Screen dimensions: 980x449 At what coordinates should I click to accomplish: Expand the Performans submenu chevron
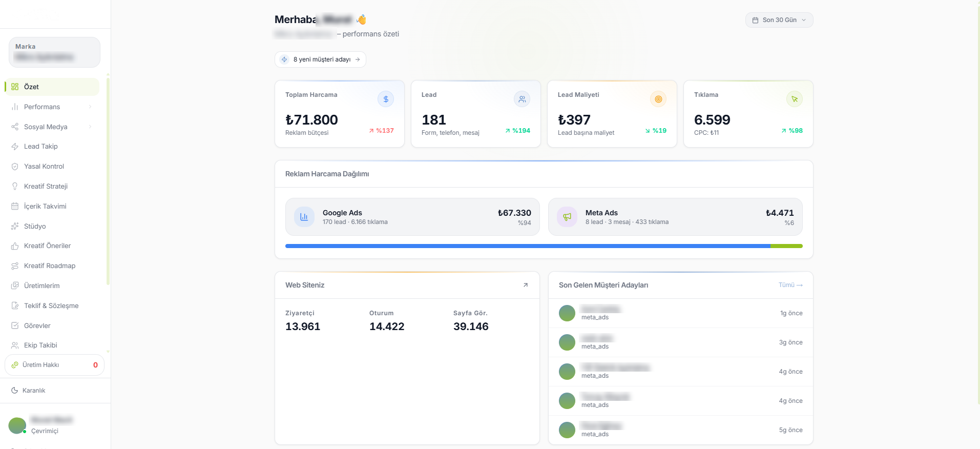click(x=90, y=107)
